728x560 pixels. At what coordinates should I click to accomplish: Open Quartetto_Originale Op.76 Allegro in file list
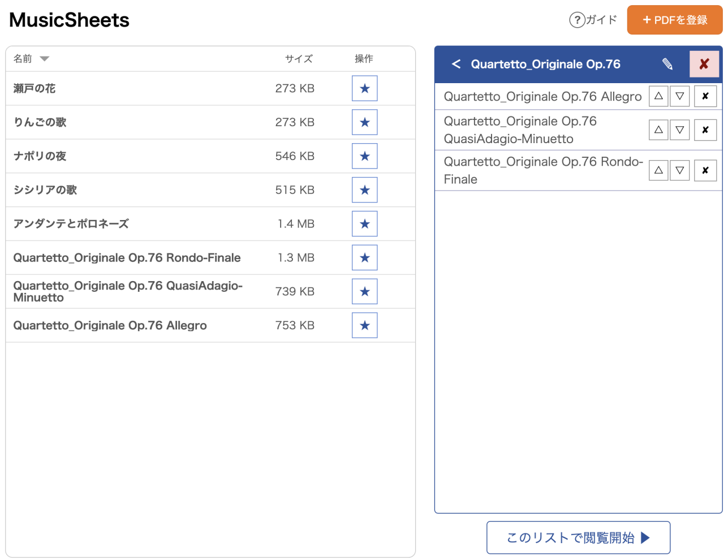(110, 325)
